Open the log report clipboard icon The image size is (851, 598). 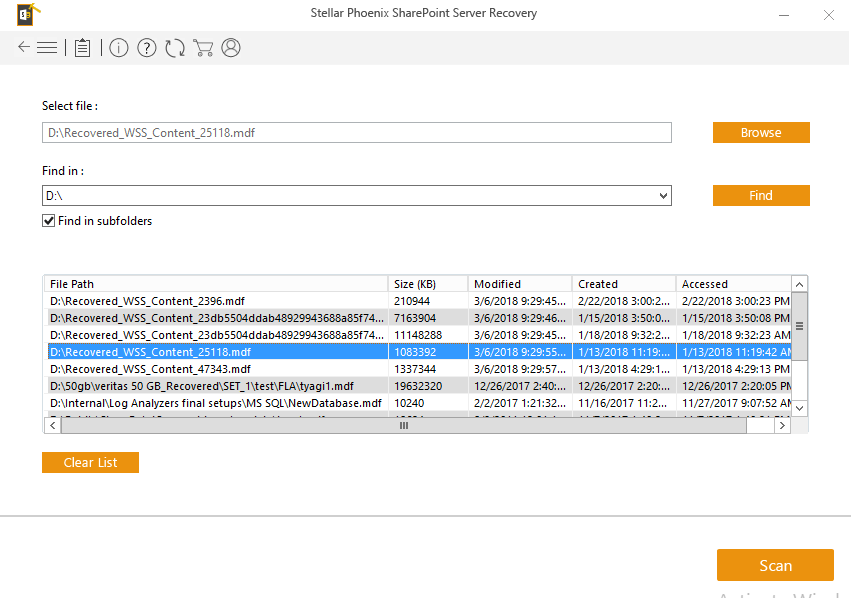pyautogui.click(x=82, y=48)
